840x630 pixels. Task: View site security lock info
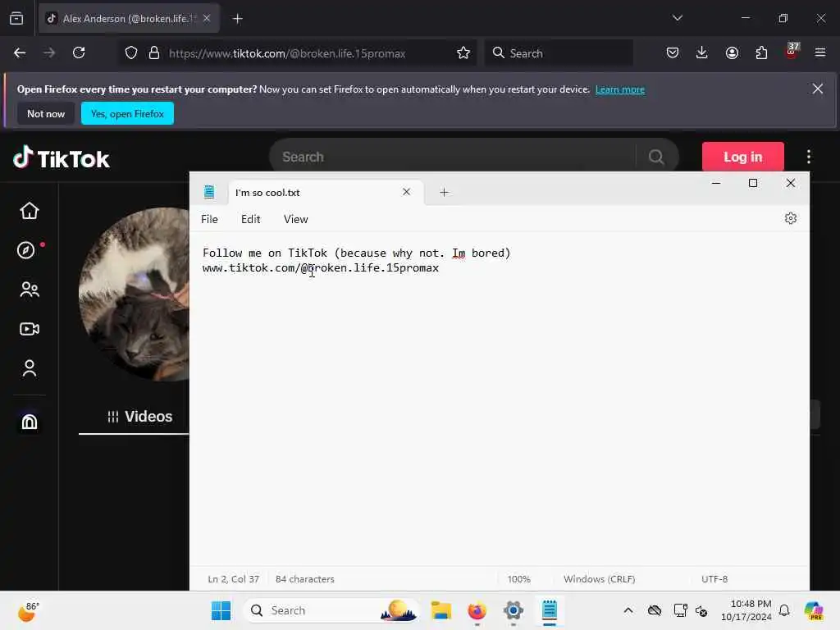pos(154,53)
